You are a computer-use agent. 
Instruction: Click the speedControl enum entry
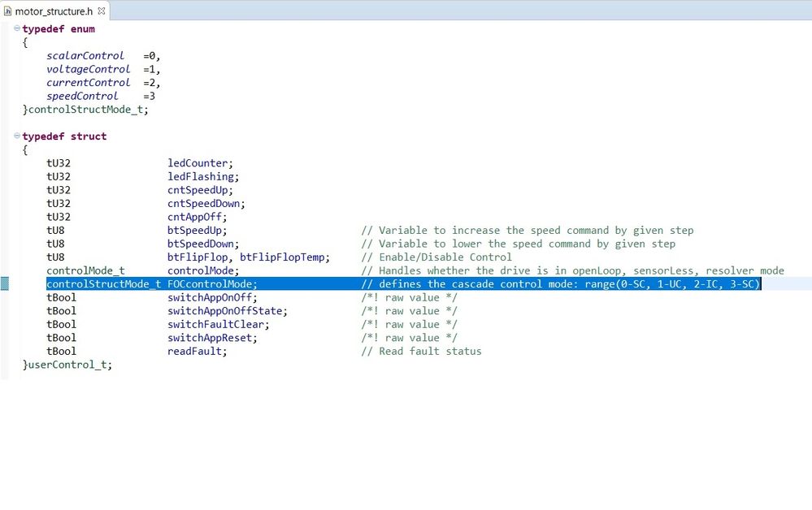82,96
